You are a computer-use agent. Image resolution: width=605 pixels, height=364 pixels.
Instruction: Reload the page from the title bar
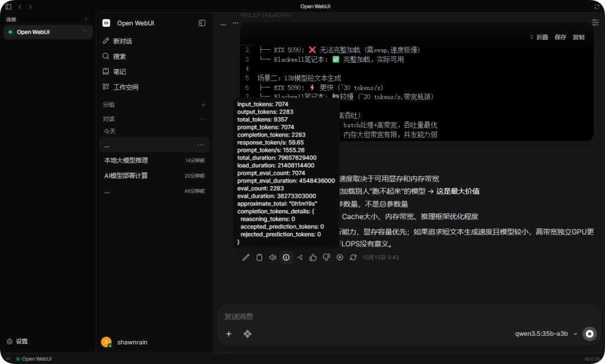[597, 7]
